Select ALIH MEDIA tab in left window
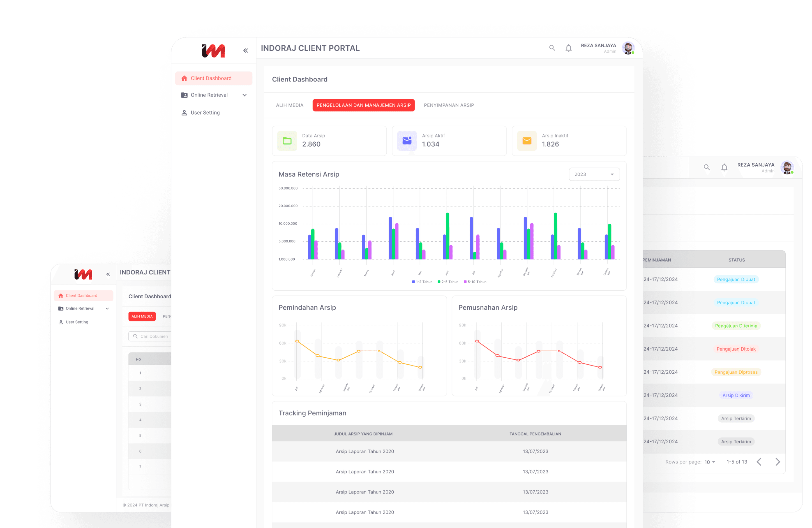The image size is (812, 528). (142, 316)
